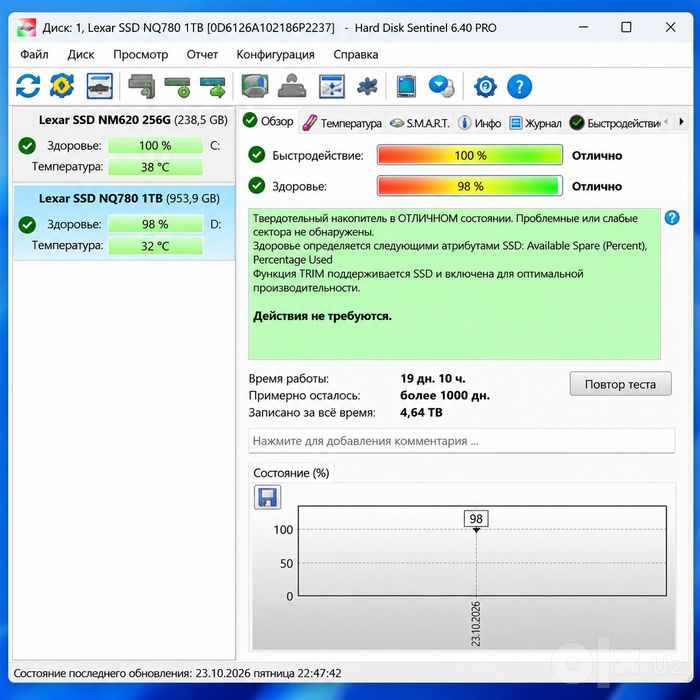Click the Время работы label

click(x=288, y=379)
